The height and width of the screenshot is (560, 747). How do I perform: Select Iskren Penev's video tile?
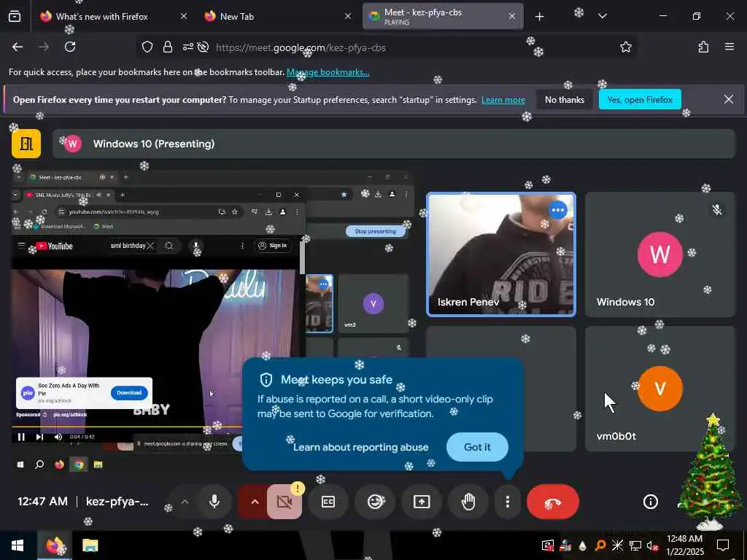click(x=501, y=254)
